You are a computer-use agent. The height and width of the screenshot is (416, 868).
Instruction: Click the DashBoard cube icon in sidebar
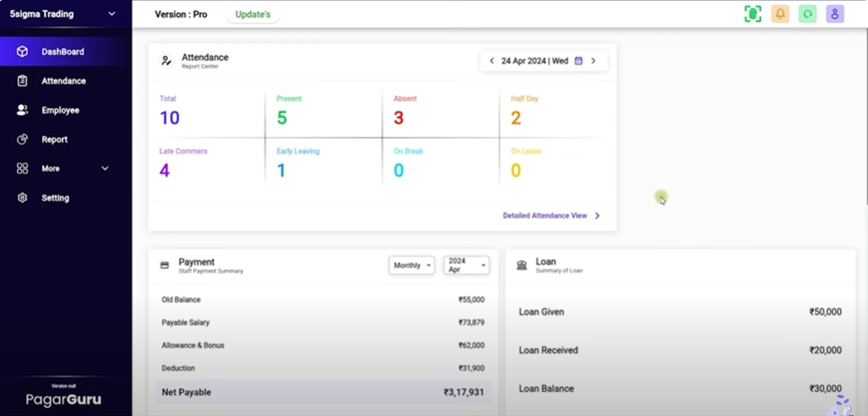tap(22, 51)
